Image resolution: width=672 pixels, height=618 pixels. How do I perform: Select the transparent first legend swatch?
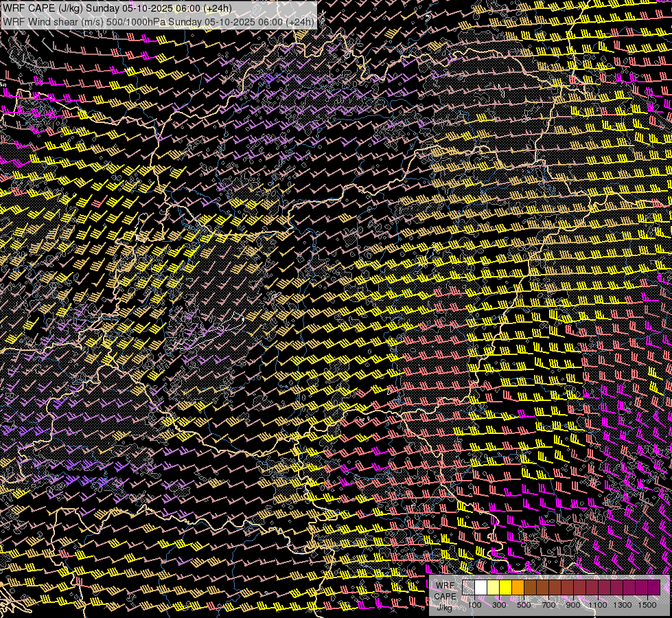tap(468, 587)
